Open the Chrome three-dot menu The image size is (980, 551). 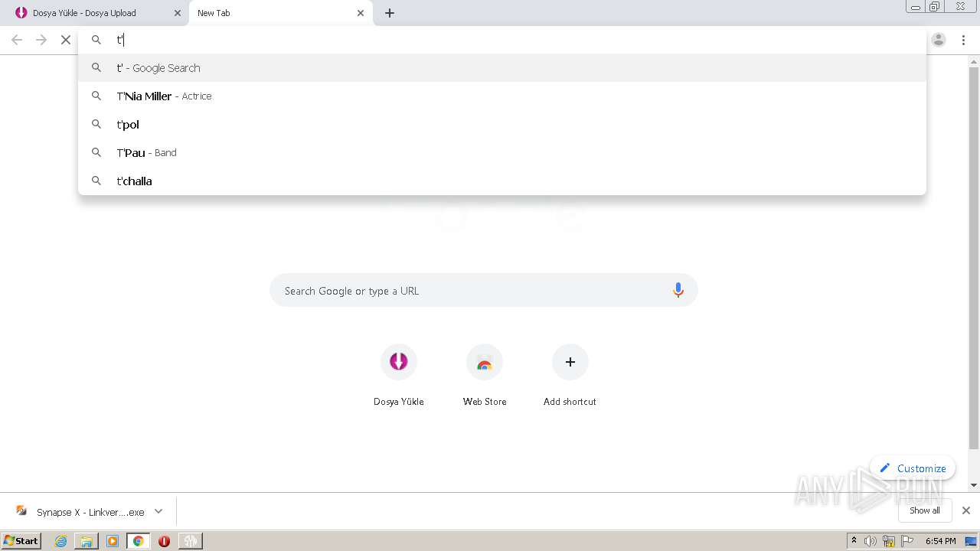pyautogui.click(x=964, y=40)
